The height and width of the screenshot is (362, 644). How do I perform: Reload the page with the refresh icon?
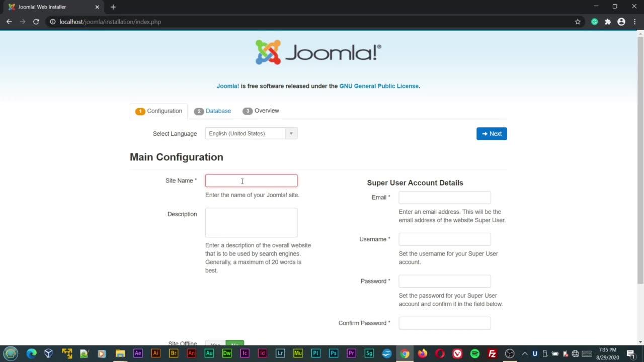click(36, 22)
